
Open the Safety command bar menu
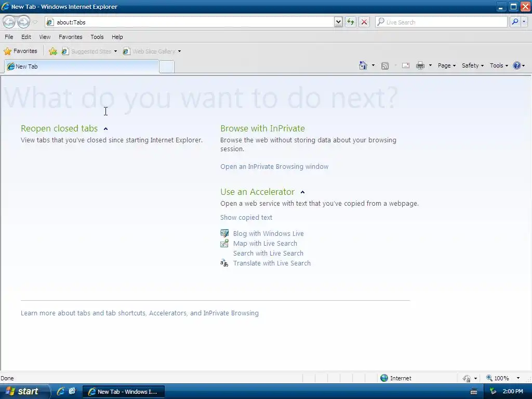click(x=473, y=65)
